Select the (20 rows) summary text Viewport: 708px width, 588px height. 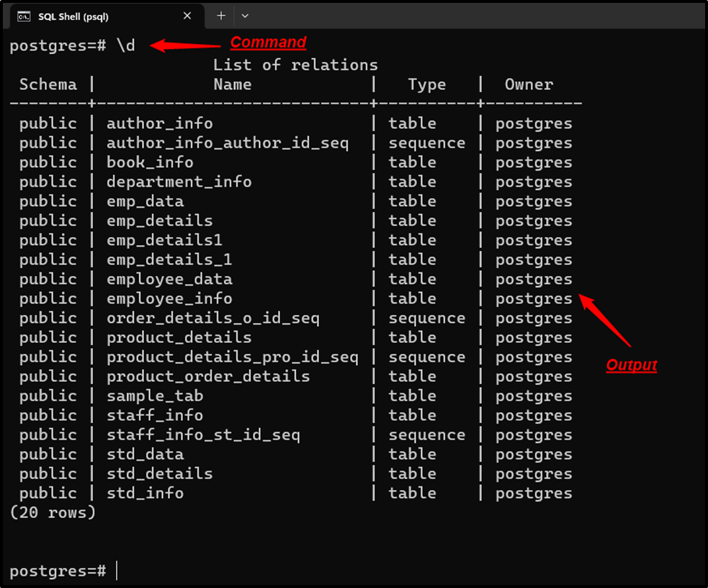pyautogui.click(x=53, y=512)
